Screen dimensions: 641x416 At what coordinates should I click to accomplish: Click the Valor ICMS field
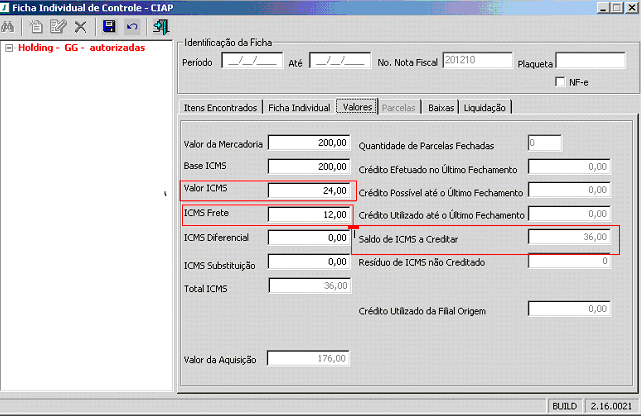click(309, 190)
